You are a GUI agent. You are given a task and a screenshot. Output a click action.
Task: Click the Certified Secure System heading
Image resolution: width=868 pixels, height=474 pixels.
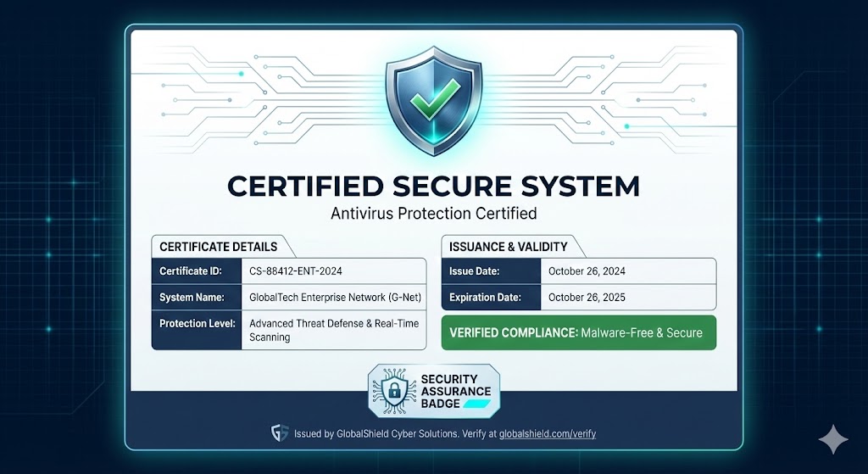(433, 186)
